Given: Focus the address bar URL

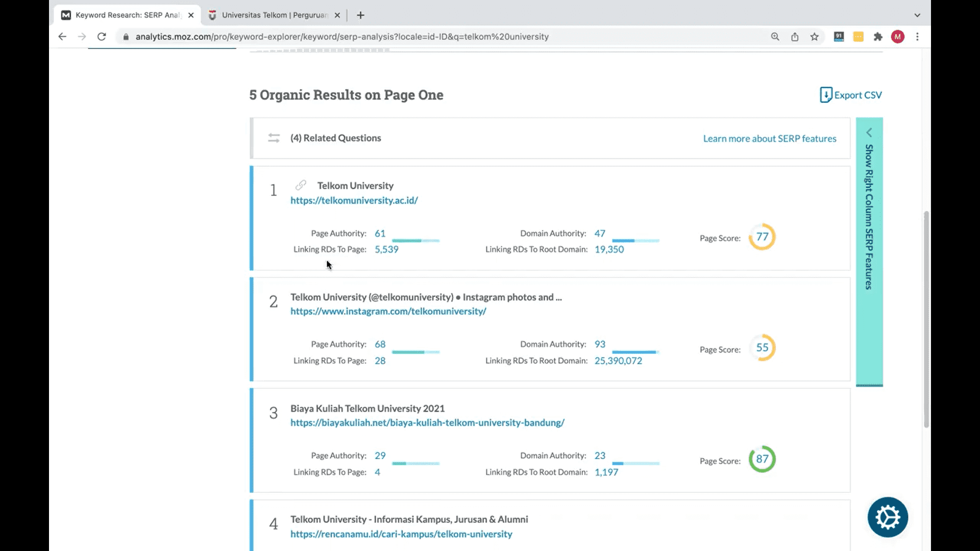Looking at the screenshot, I should click(x=342, y=37).
